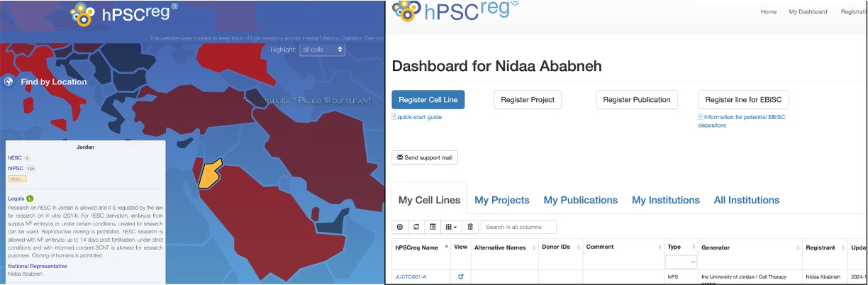Open the Highlight all cells dropdown
868x285 pixels.
(322, 50)
